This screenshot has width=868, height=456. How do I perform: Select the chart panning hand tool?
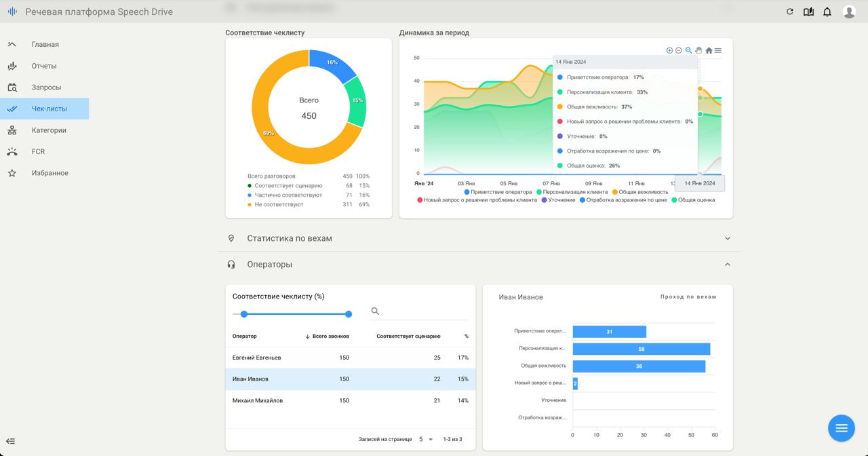click(698, 50)
